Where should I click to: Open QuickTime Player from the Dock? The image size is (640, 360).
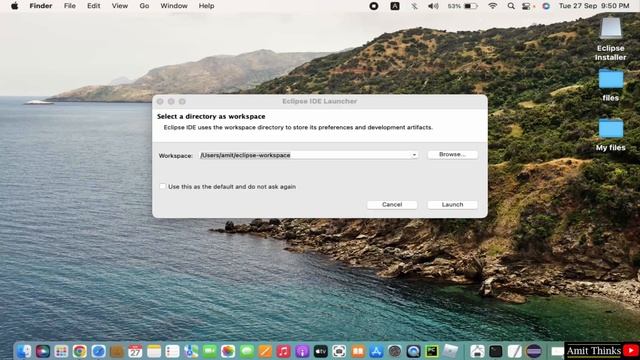tap(413, 351)
